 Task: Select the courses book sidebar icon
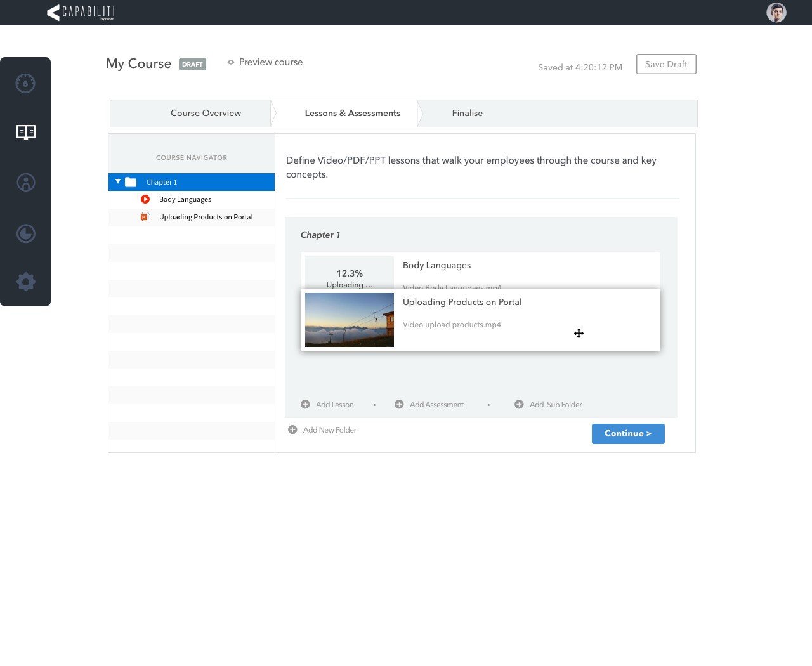click(x=25, y=132)
